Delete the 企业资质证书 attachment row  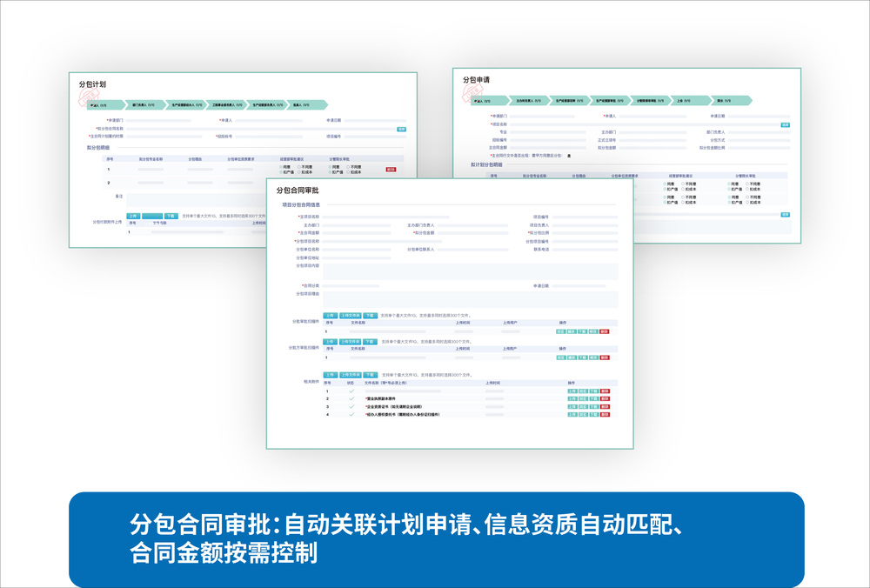[605, 407]
